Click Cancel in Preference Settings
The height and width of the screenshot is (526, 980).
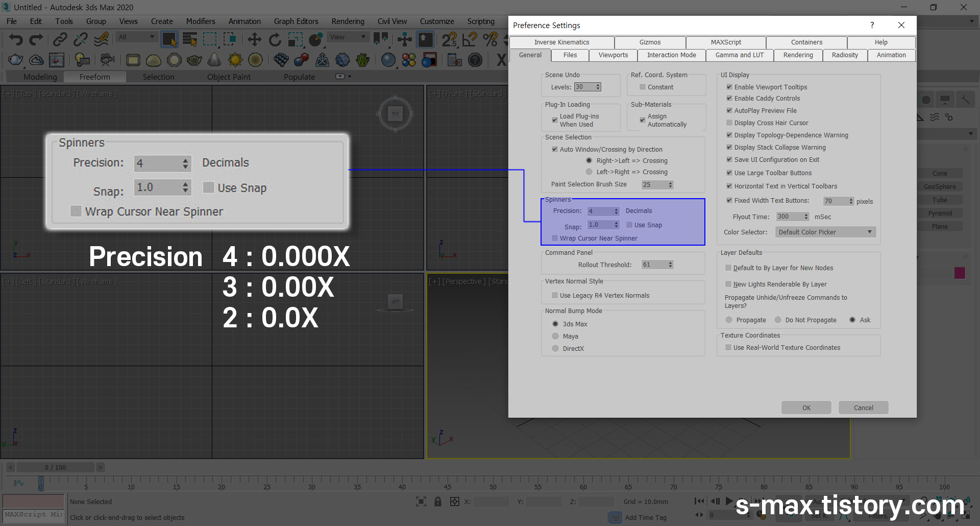point(863,408)
